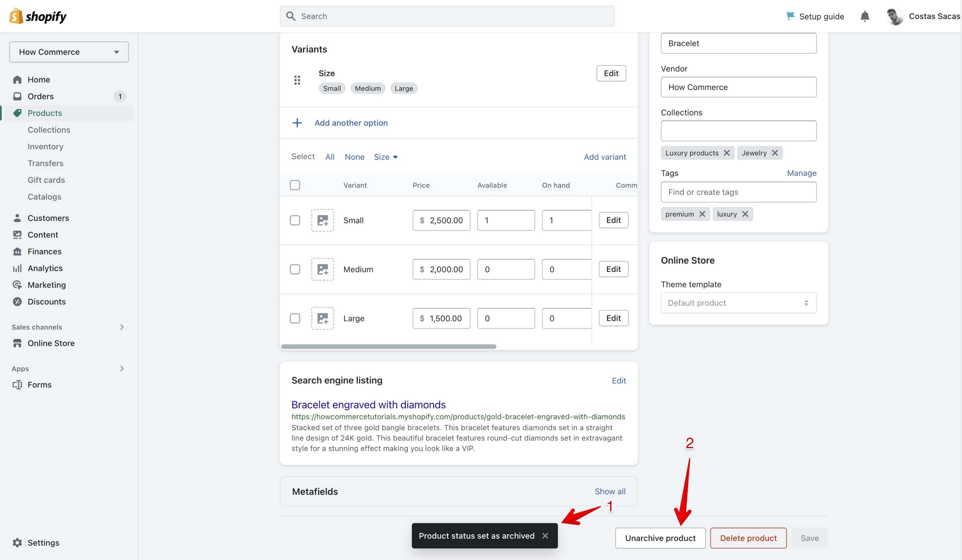The width and height of the screenshot is (962, 560).
Task: Remove the Jewelry collection chip
Action: pos(775,153)
